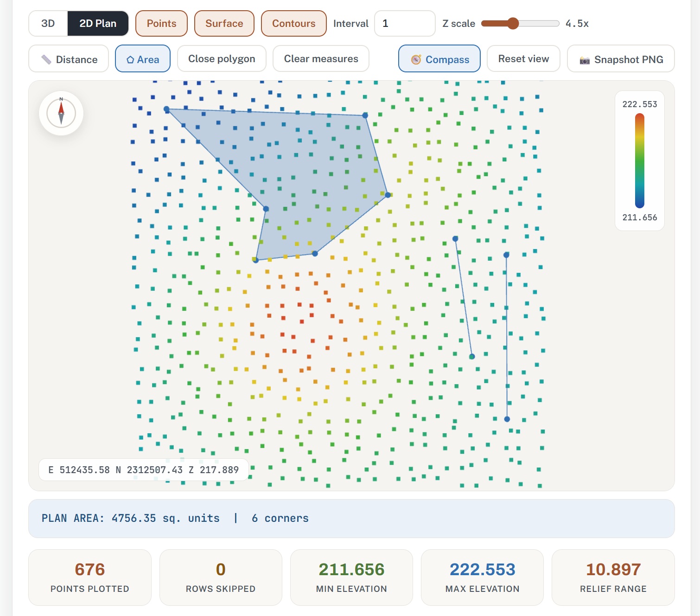Image resolution: width=700 pixels, height=616 pixels.
Task: Toggle the Points layer
Action: (x=161, y=23)
